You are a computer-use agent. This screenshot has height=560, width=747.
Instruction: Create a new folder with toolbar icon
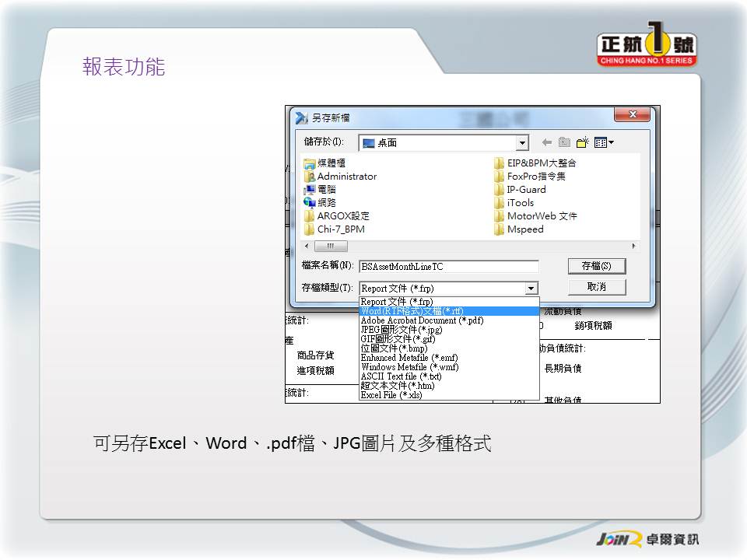tap(583, 142)
